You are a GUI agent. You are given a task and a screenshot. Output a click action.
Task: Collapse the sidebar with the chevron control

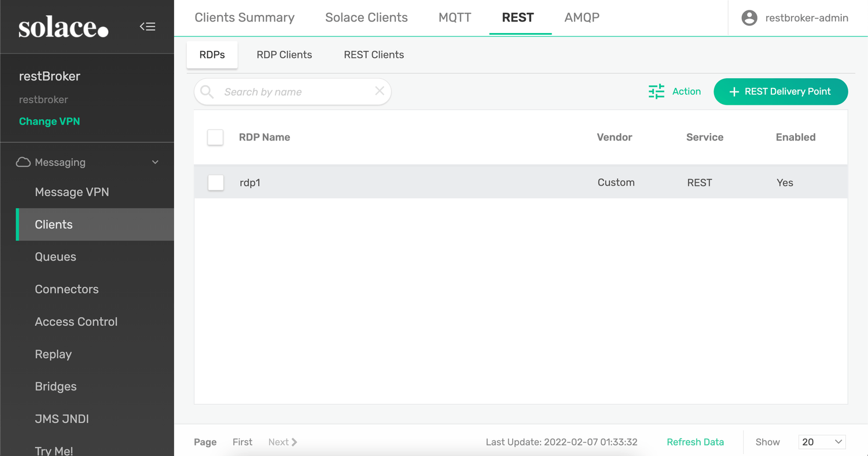coord(148,26)
